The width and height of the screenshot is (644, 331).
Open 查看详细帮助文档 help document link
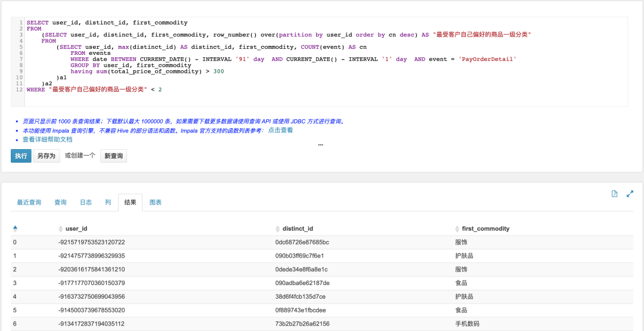click(47, 139)
